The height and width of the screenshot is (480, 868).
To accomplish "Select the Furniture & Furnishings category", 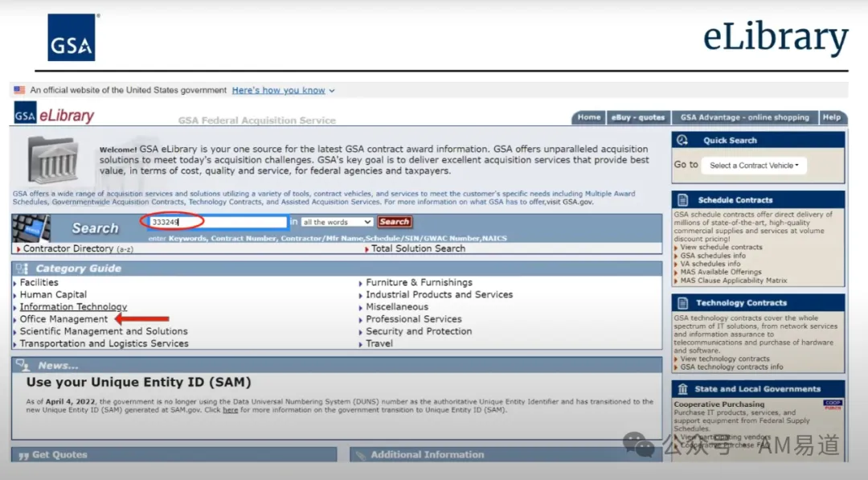I will pyautogui.click(x=419, y=282).
